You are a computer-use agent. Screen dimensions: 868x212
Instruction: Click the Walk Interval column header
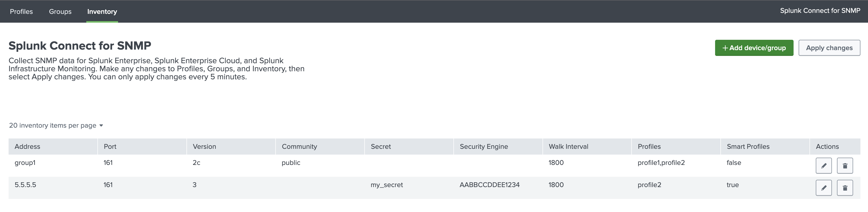point(587,147)
